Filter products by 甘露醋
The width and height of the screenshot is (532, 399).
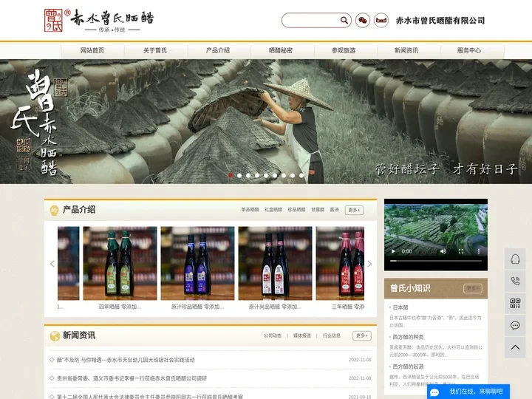(318, 210)
